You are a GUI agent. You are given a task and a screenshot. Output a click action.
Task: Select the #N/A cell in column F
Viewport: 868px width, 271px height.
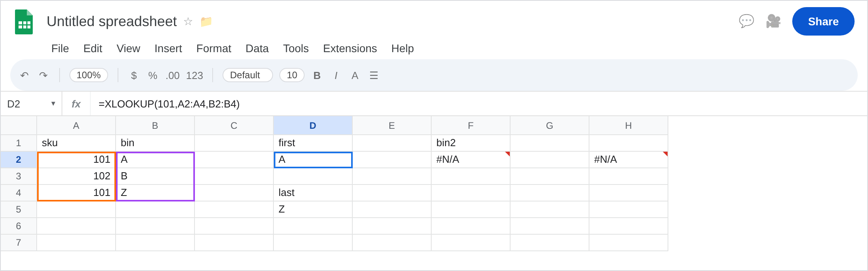coord(471,160)
